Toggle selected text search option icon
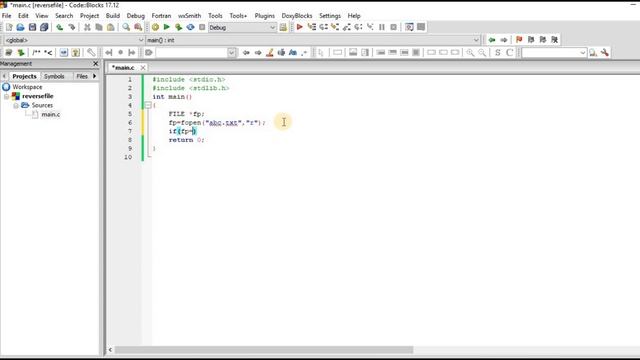Image resolution: width=640 pixels, height=360 pixels. click(x=281, y=52)
